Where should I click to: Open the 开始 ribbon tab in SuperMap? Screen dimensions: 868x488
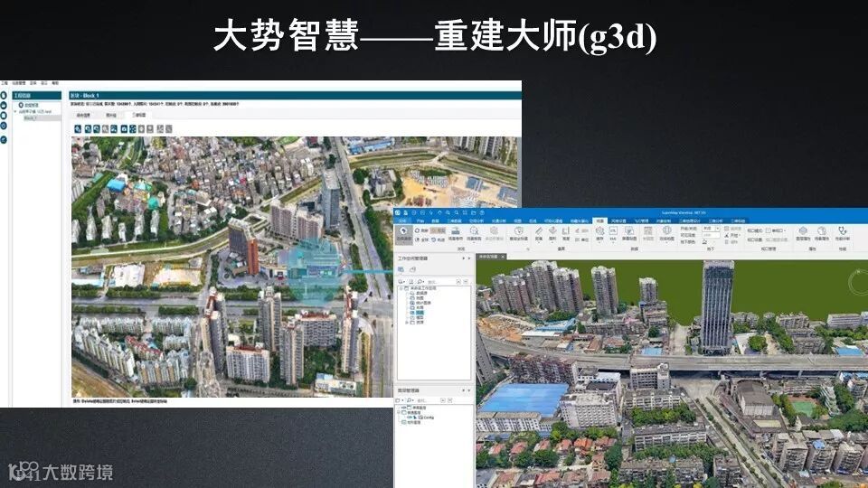coord(420,221)
